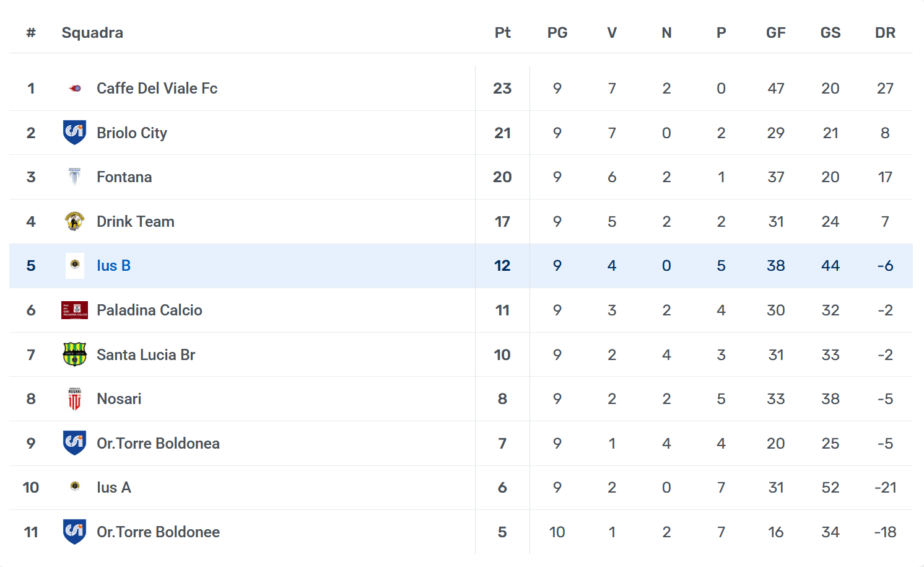Open the Ius B team link

click(x=113, y=266)
